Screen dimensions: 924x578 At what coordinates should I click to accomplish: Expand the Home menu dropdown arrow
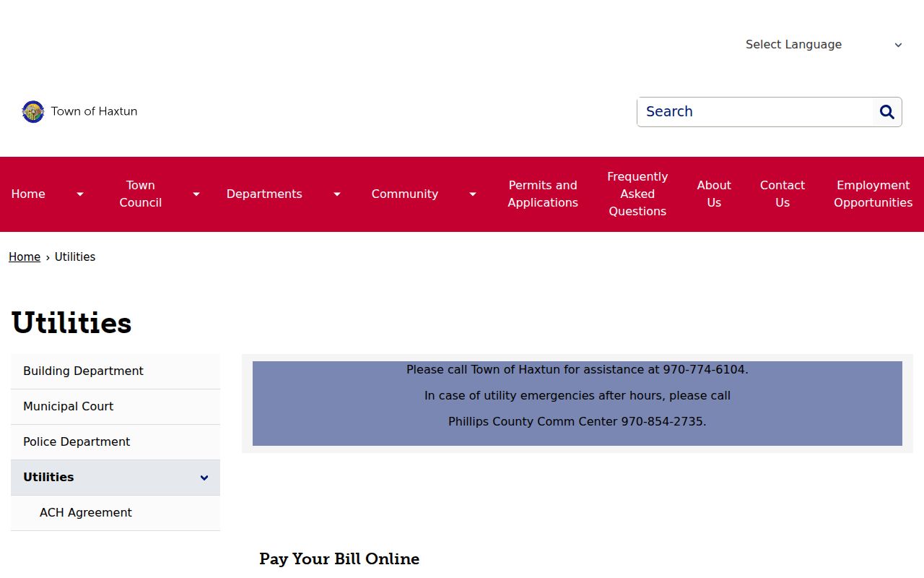[80, 194]
